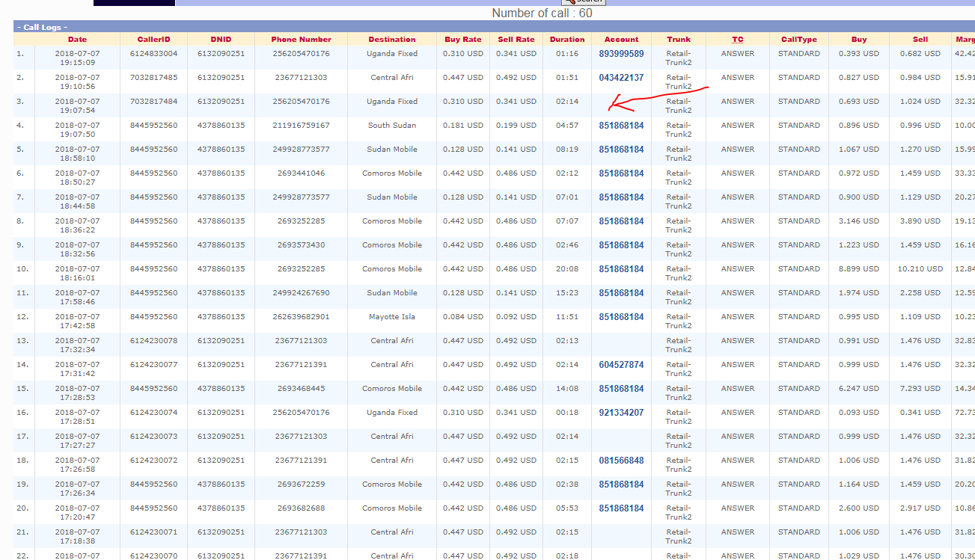The width and height of the screenshot is (975, 560).
Task: Select phone number 2693682688
Action: pos(302,508)
